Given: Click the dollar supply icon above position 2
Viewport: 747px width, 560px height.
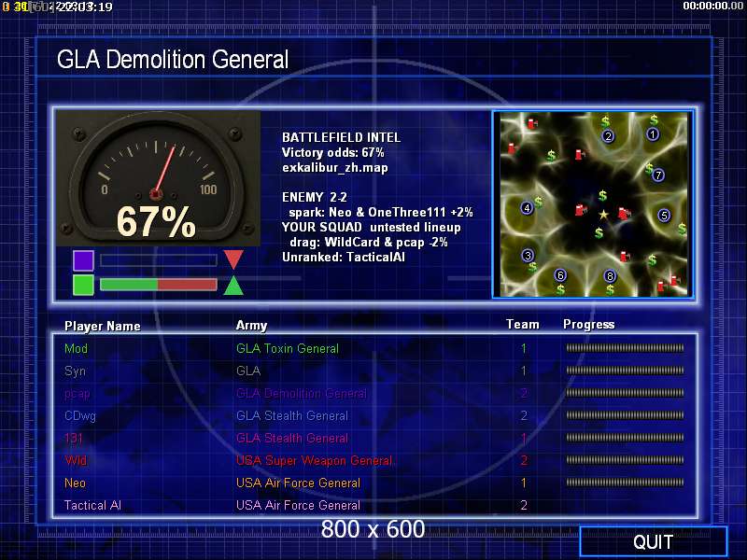Looking at the screenshot, I should point(605,121).
